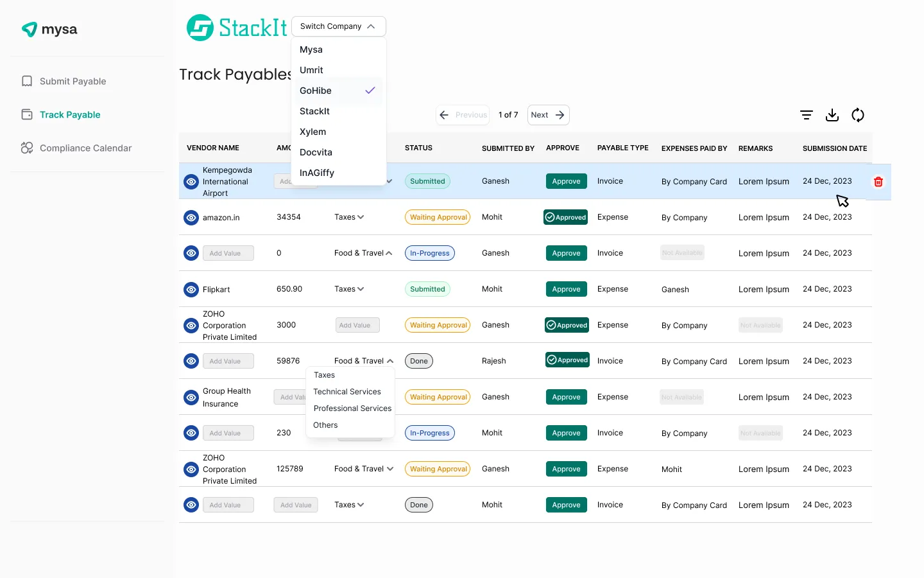
Task: Expand the Taxes dropdown in Flipkart row
Action: coord(349,289)
